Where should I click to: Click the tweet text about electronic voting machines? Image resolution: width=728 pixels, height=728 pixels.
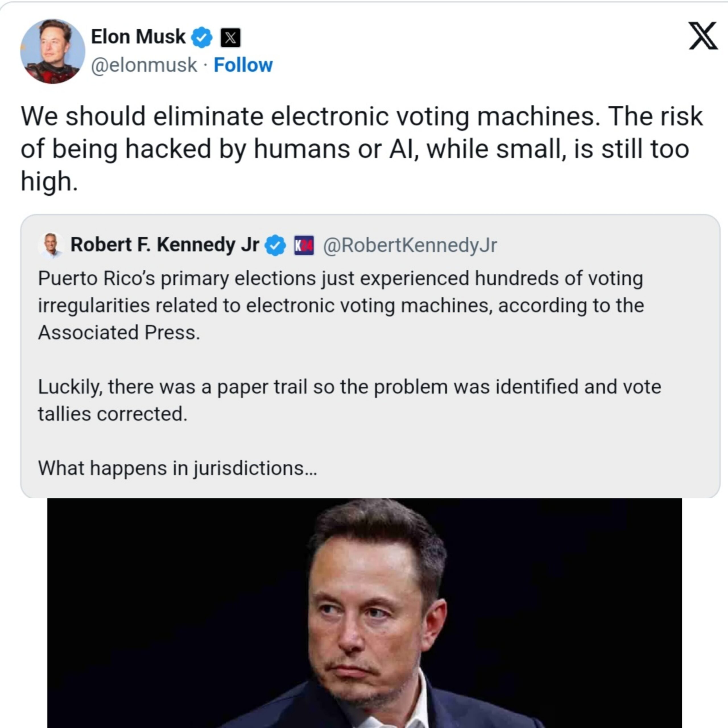pos(362,147)
